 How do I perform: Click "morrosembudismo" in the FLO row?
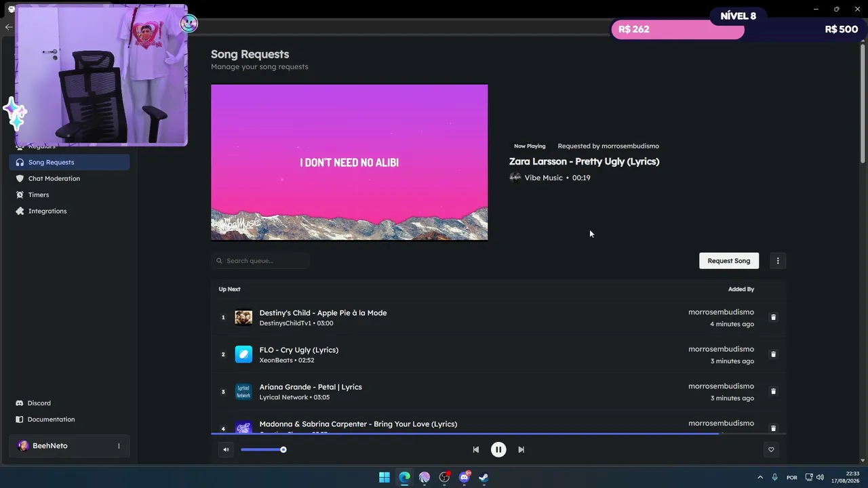pos(721,349)
